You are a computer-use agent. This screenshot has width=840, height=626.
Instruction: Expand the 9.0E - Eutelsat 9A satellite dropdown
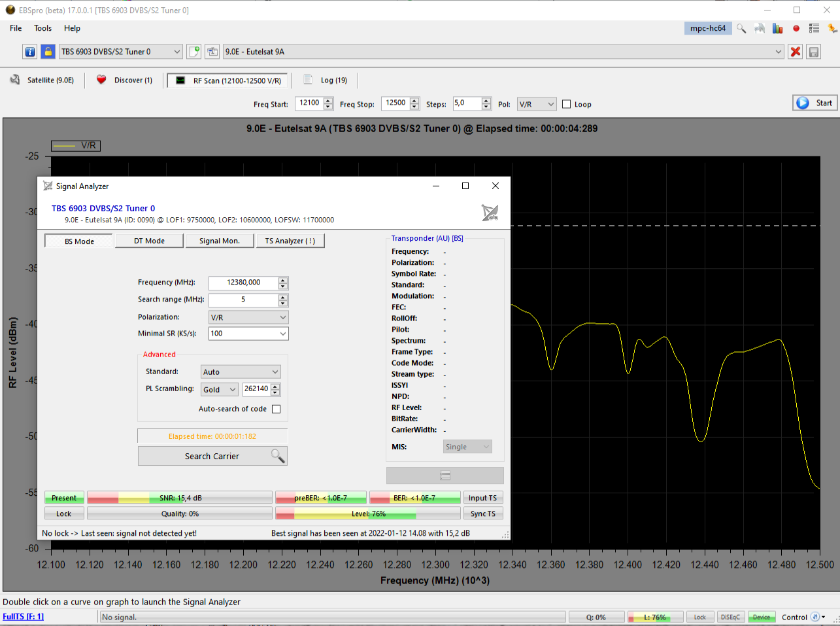point(778,52)
